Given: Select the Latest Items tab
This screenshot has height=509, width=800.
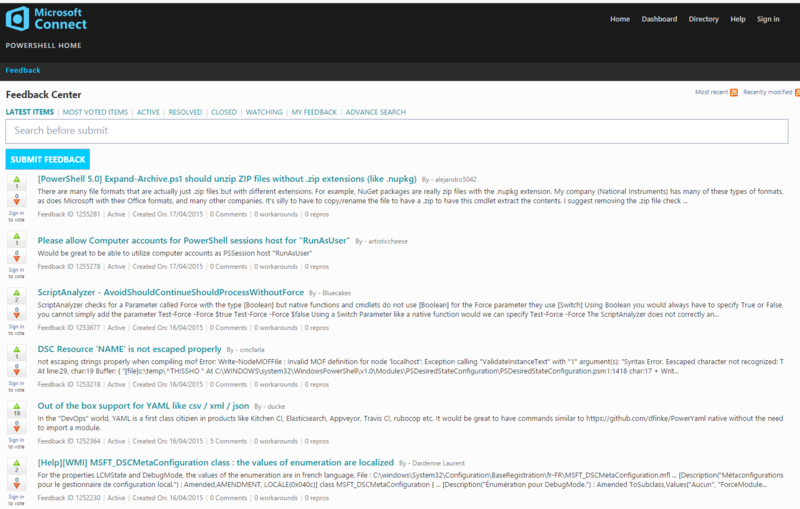Looking at the screenshot, I should [30, 112].
